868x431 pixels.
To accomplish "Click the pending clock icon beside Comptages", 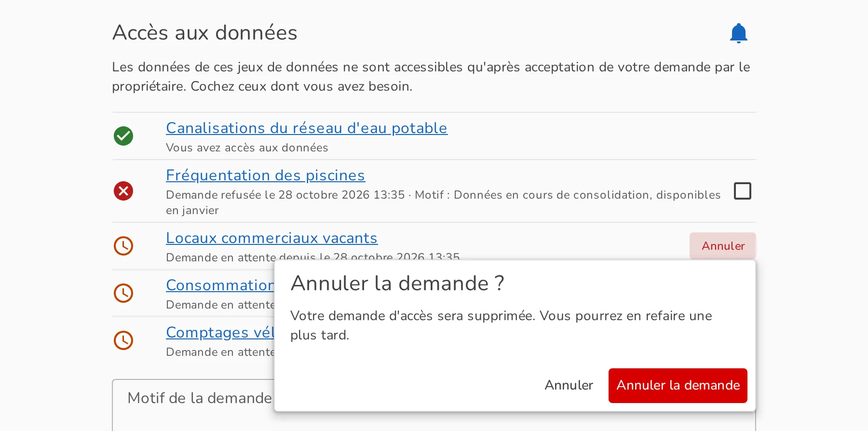I will point(123,340).
